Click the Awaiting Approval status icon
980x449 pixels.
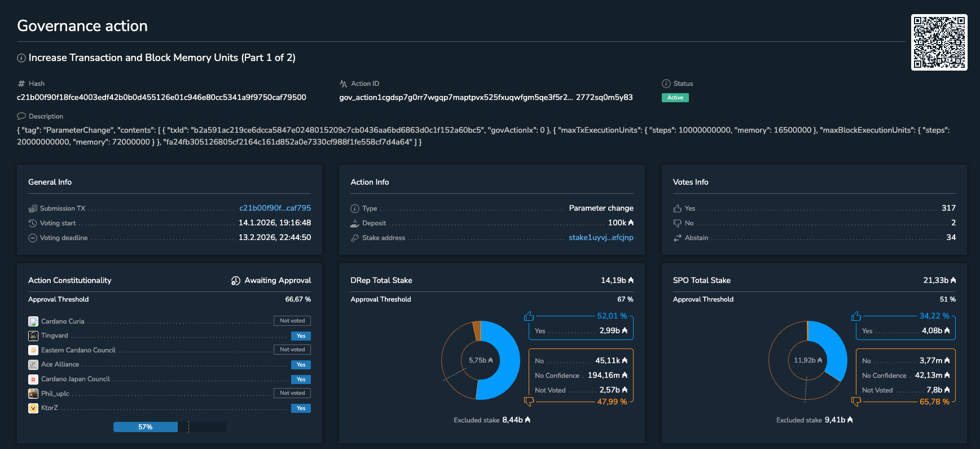(236, 281)
